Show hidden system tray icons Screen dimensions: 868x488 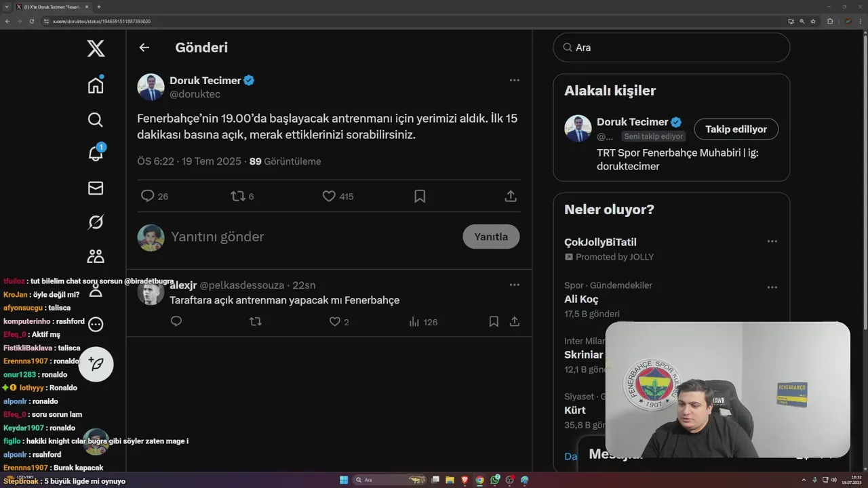[805, 480]
